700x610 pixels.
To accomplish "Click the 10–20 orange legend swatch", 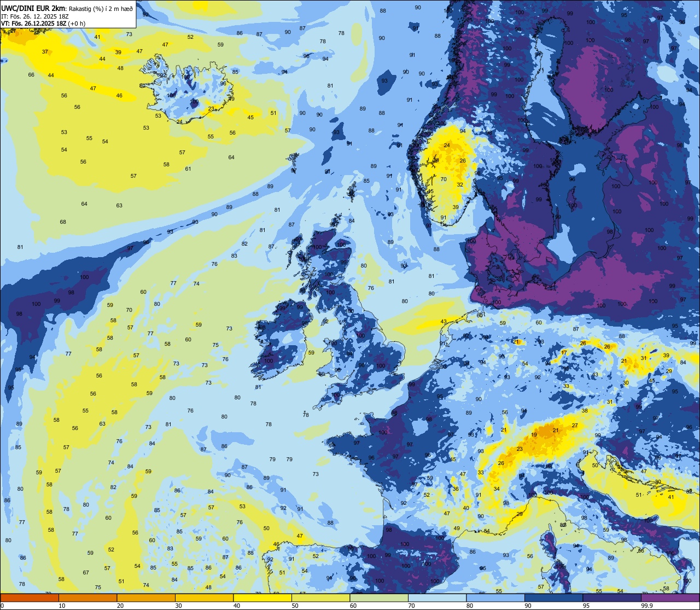I will click(x=87, y=597).
